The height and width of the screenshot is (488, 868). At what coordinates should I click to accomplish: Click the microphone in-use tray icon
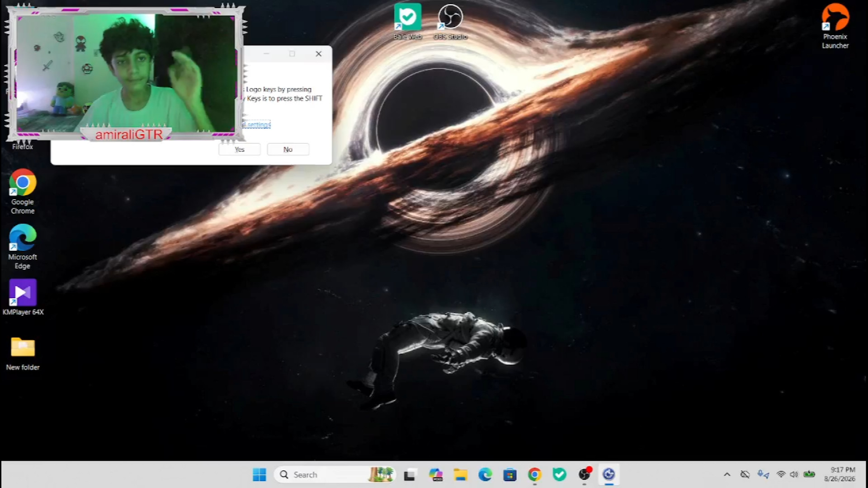coord(763,474)
